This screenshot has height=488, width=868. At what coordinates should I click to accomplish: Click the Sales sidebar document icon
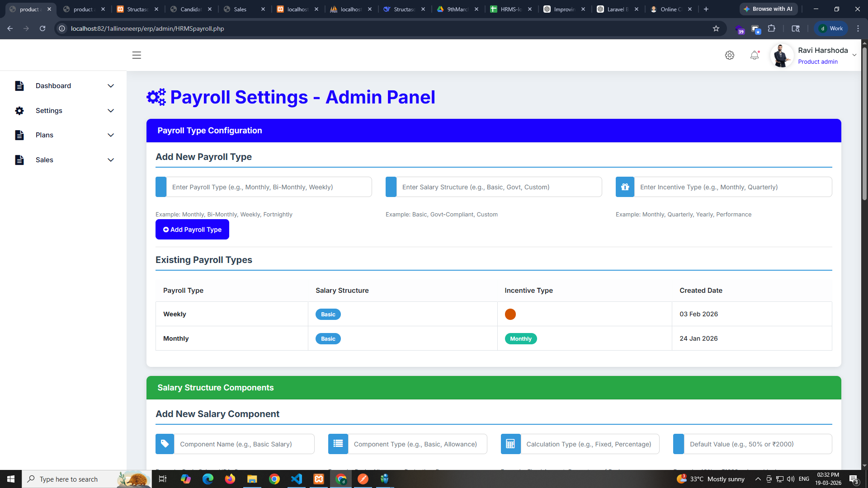point(19,160)
